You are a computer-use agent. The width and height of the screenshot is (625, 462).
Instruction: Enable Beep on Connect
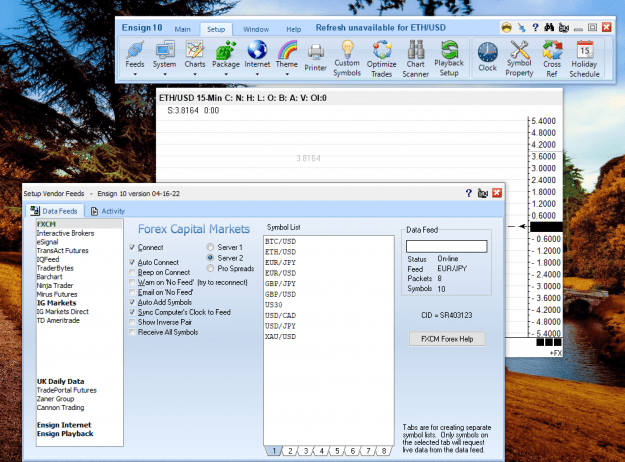click(x=132, y=272)
